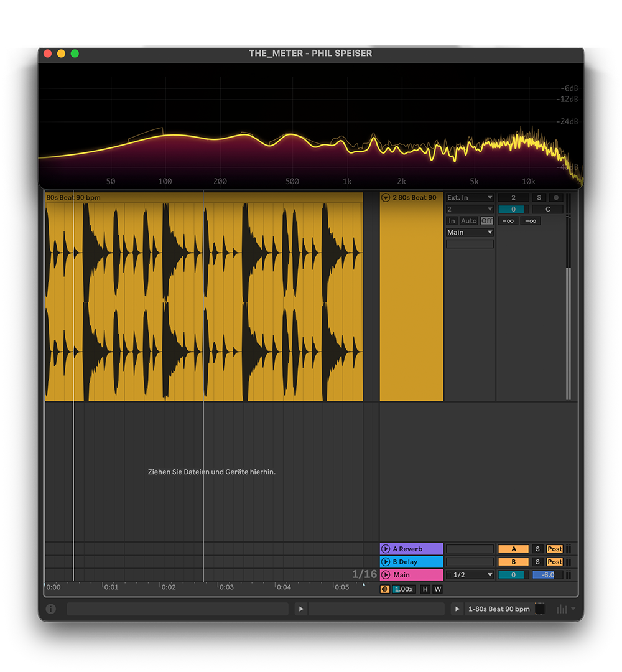Reset the -∞ peak level indicator
The image size is (622, 672).
[508, 221]
